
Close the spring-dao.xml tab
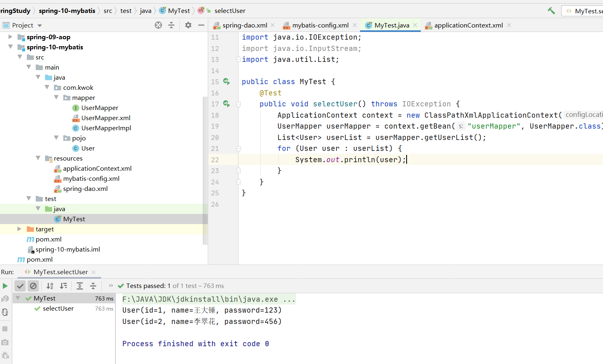coord(273,25)
